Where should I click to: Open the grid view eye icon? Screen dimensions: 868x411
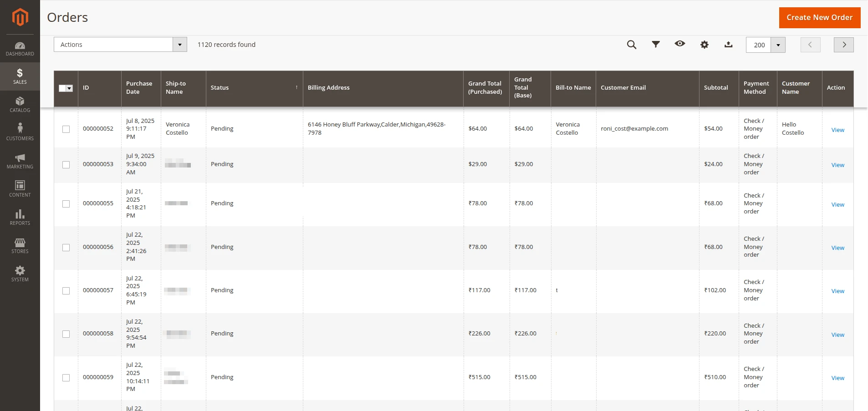point(680,44)
